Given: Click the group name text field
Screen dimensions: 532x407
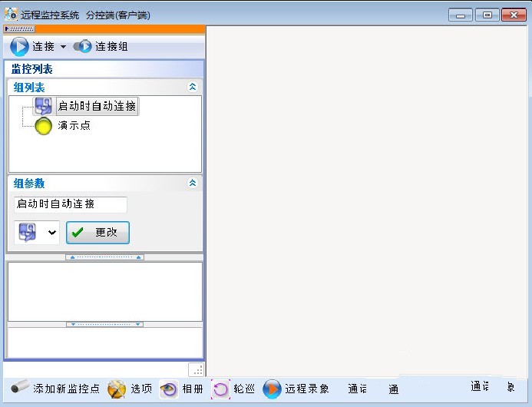Looking at the screenshot, I should point(70,204).
